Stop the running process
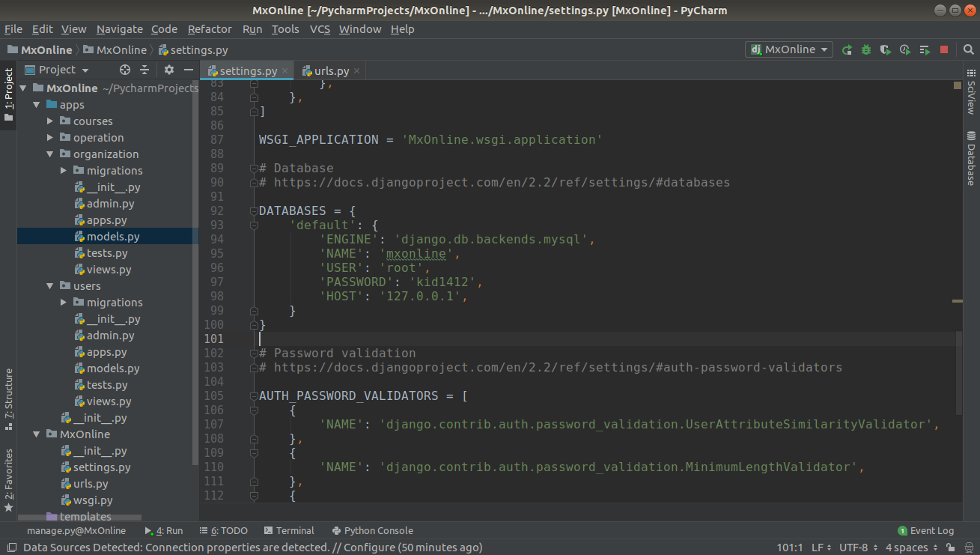This screenshot has width=980, height=555. click(x=944, y=49)
